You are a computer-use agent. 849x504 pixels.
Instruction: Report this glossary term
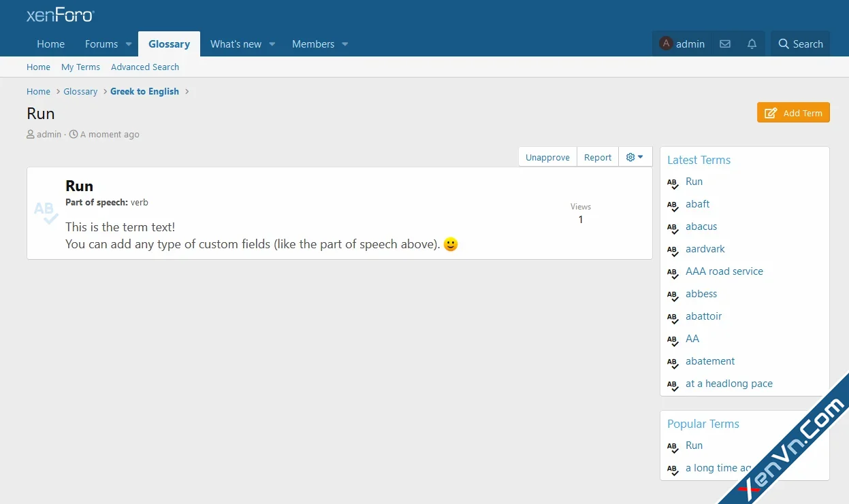coord(598,157)
